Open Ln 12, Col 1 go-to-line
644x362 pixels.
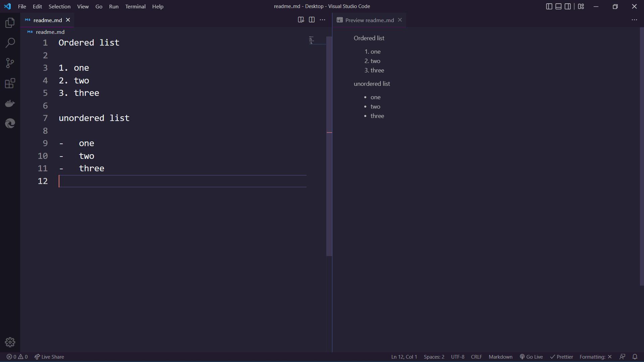[x=404, y=357]
